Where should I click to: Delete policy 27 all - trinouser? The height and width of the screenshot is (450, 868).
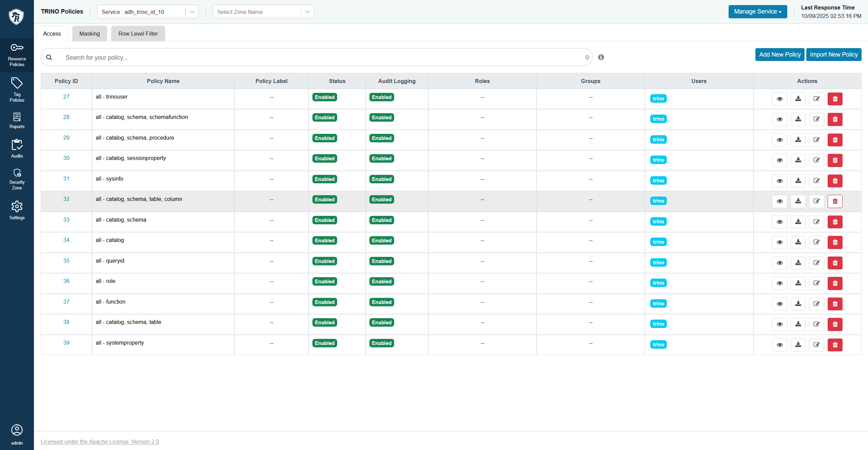click(835, 99)
